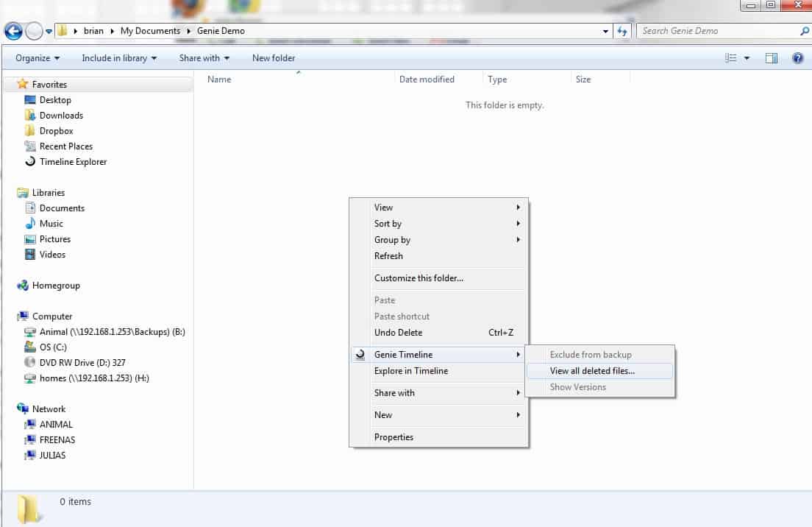Click the Music library note icon
Screen dimensions: 812x527
pos(31,223)
